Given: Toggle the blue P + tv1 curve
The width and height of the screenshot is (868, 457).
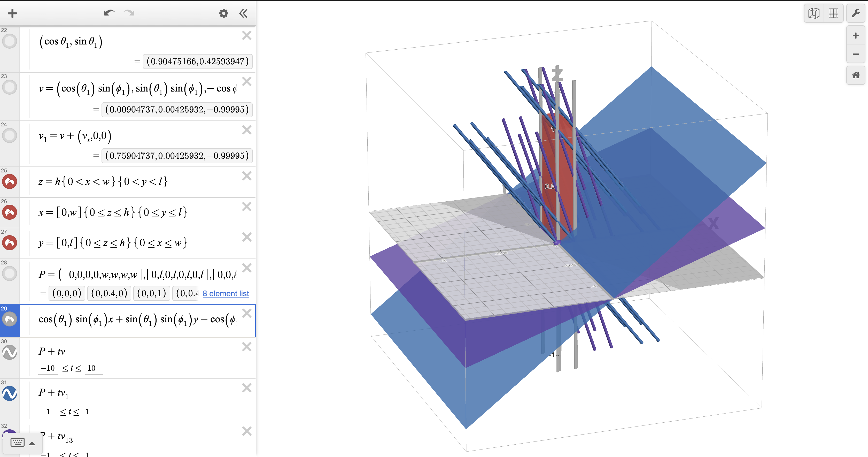Looking at the screenshot, I should pyautogui.click(x=10, y=393).
